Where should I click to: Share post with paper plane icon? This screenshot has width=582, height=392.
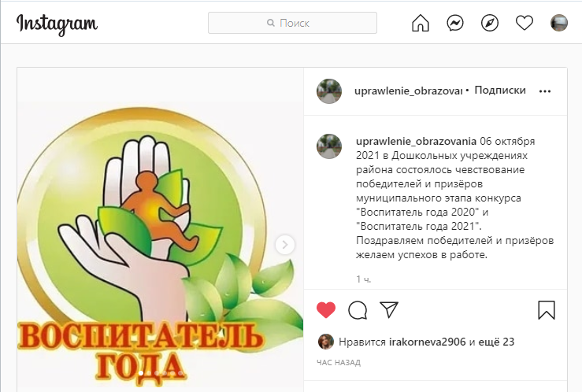click(389, 309)
